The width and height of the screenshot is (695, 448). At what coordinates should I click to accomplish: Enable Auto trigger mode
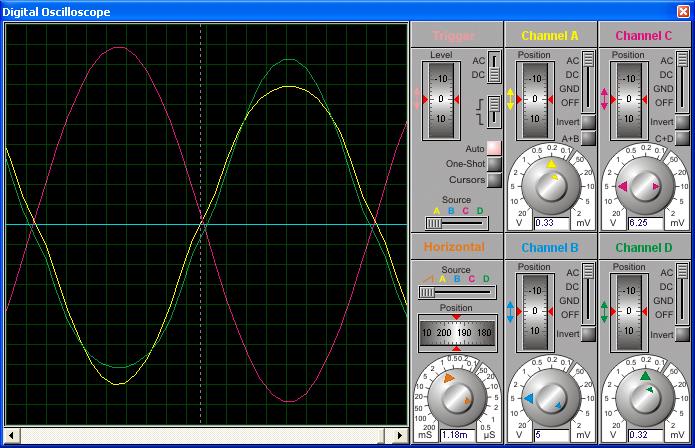point(494,149)
